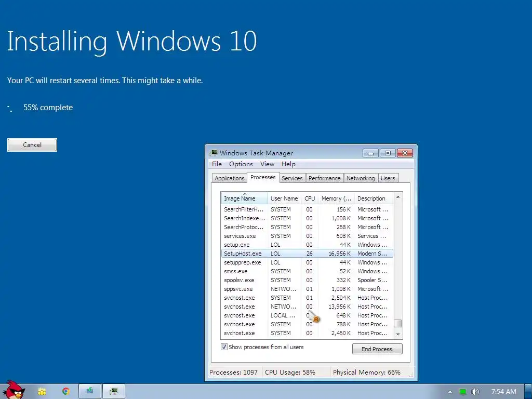
Task: Click the Show Desktop button
Action: pos(528,392)
